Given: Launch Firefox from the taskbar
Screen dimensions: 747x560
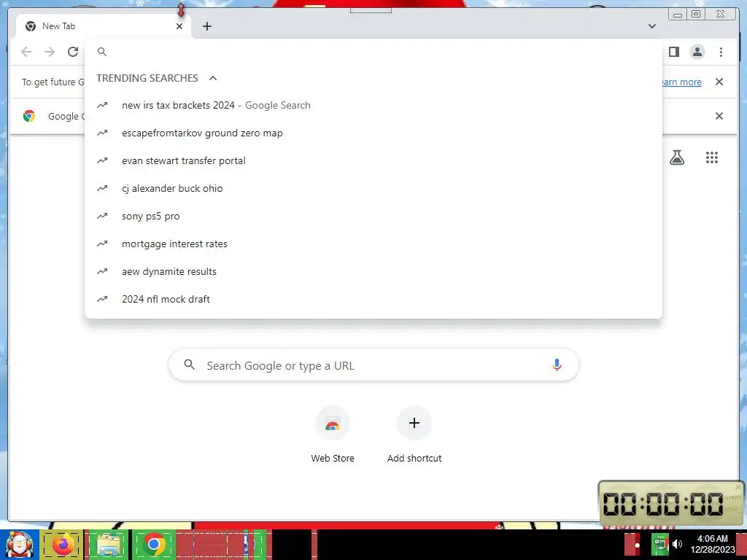Looking at the screenshot, I should coord(62,545).
